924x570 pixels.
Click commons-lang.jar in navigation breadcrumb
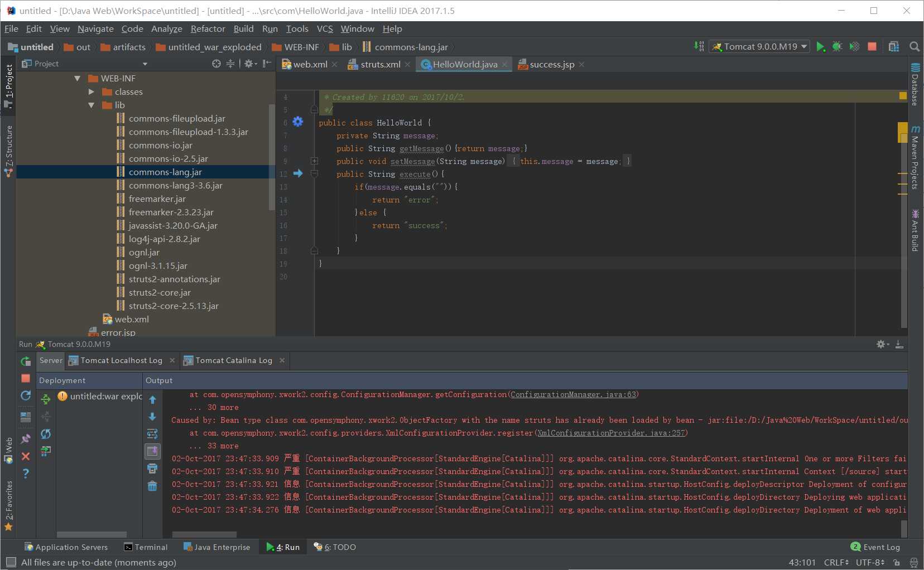coord(405,47)
